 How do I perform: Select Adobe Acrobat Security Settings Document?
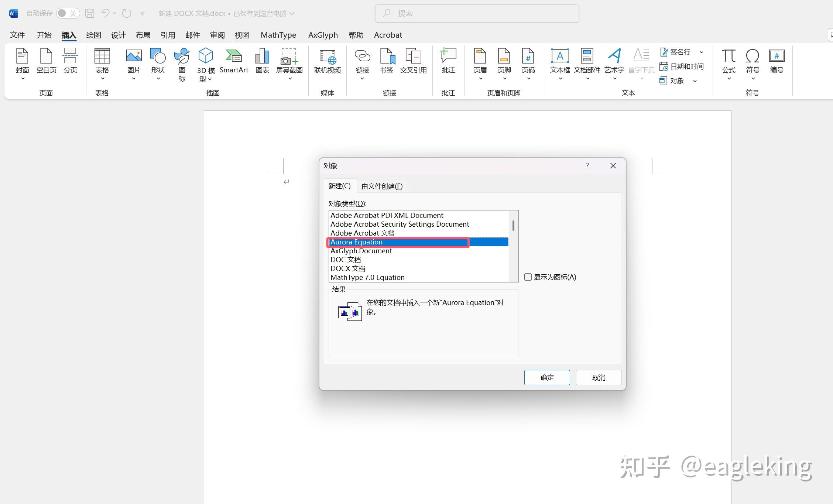click(418, 224)
